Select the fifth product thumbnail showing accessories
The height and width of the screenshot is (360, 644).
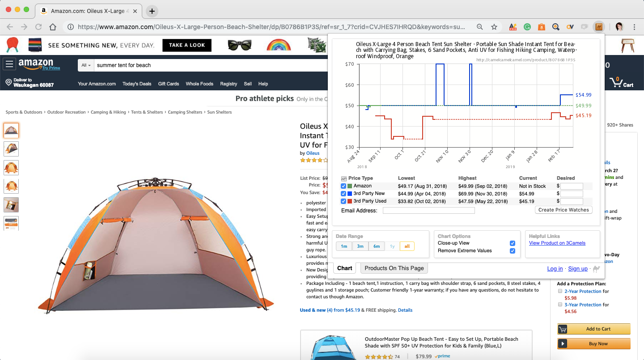coord(11,205)
